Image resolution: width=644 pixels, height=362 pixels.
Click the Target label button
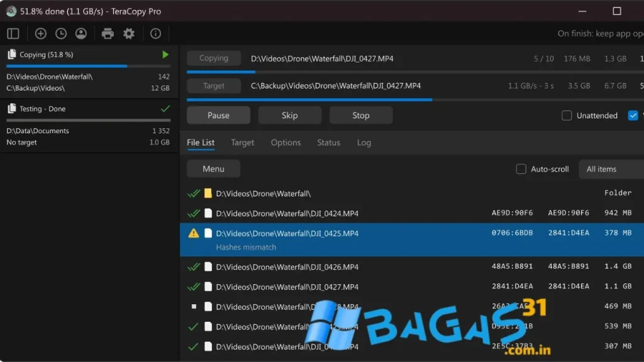214,85
